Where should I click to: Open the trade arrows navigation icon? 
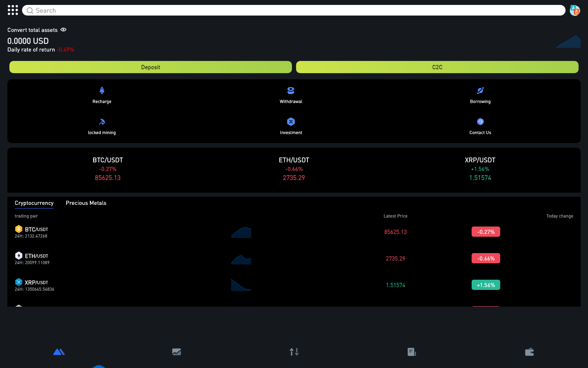[x=294, y=352]
